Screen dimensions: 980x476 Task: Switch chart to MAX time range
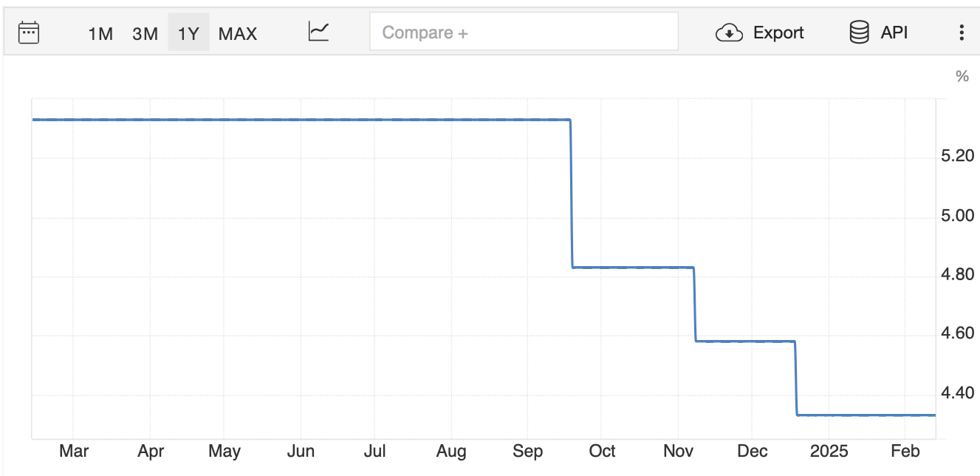[238, 33]
